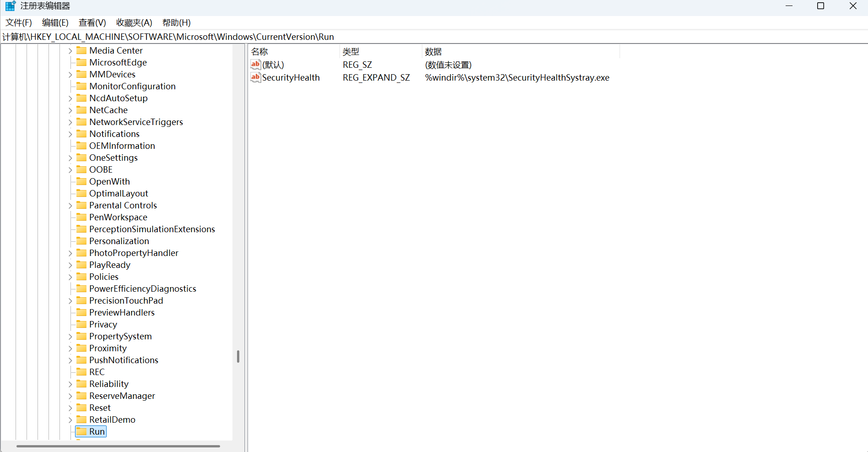The width and height of the screenshot is (868, 452).
Task: Click the SecurityHealth value string icon
Action: tap(256, 77)
